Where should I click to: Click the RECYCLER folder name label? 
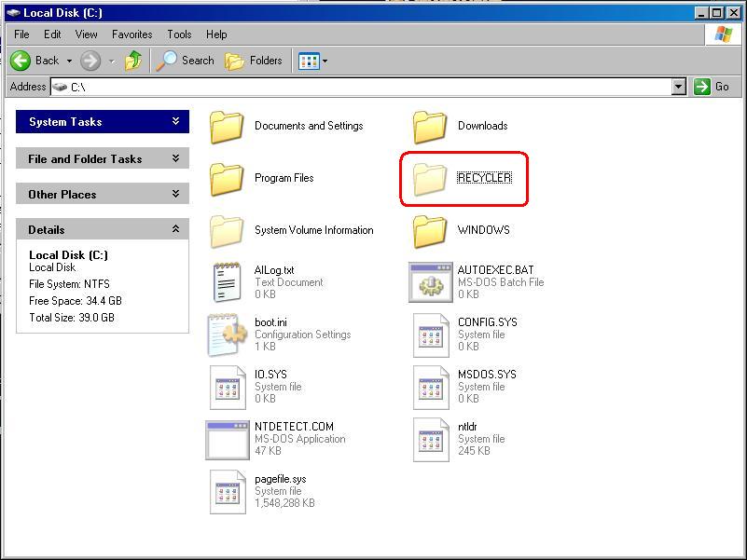pyautogui.click(x=485, y=178)
